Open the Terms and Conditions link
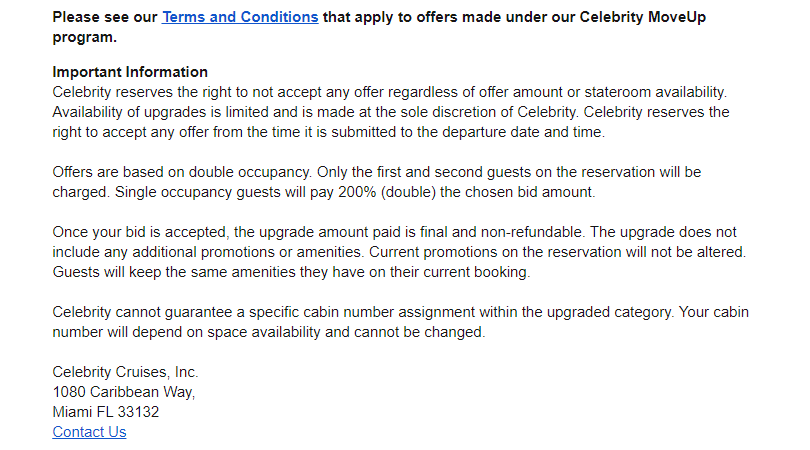The image size is (810, 450). click(x=240, y=17)
